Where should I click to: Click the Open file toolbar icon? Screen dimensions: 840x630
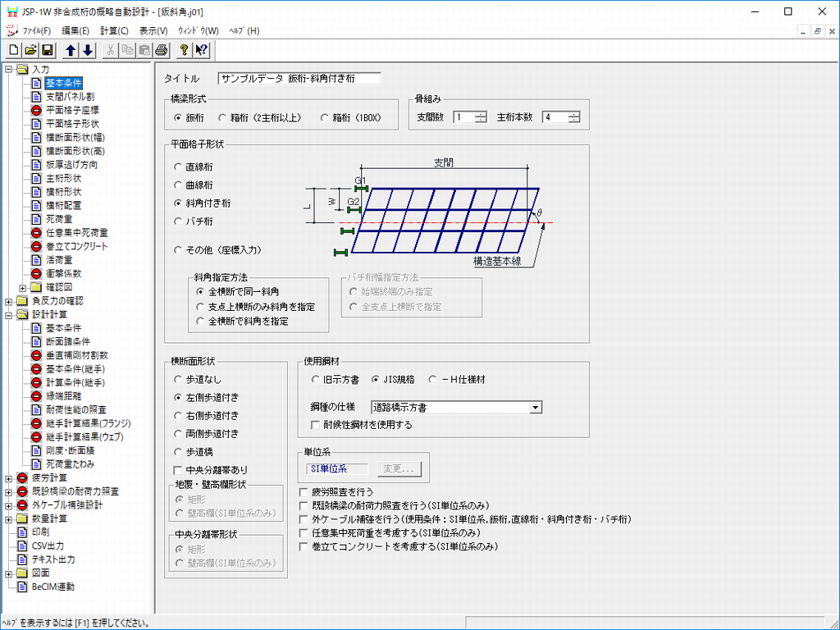30,50
